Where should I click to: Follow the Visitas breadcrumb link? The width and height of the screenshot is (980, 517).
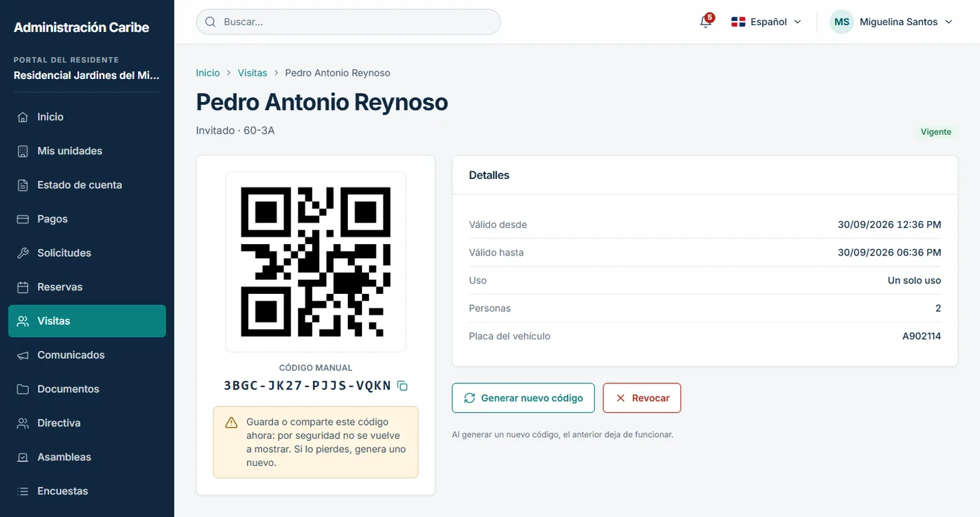click(x=253, y=73)
